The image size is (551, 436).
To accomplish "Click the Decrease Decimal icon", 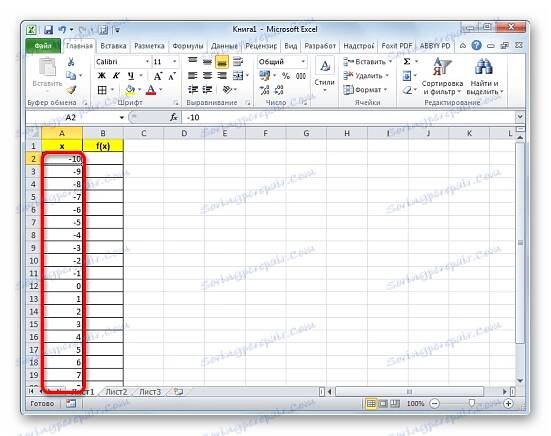I will [279, 90].
